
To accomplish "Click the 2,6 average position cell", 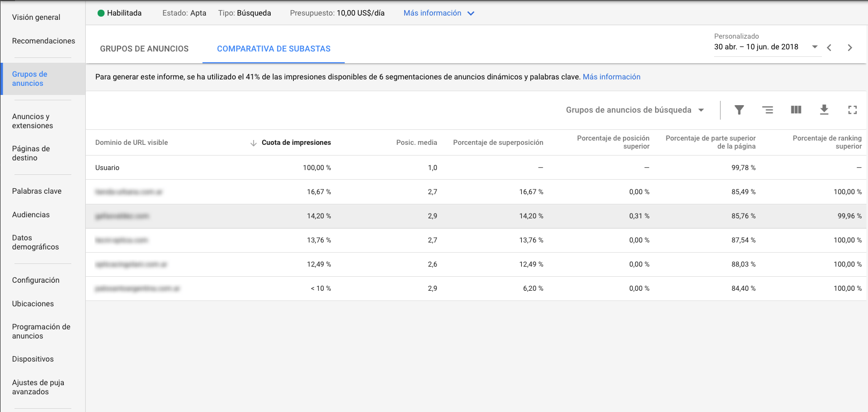I will point(433,264).
